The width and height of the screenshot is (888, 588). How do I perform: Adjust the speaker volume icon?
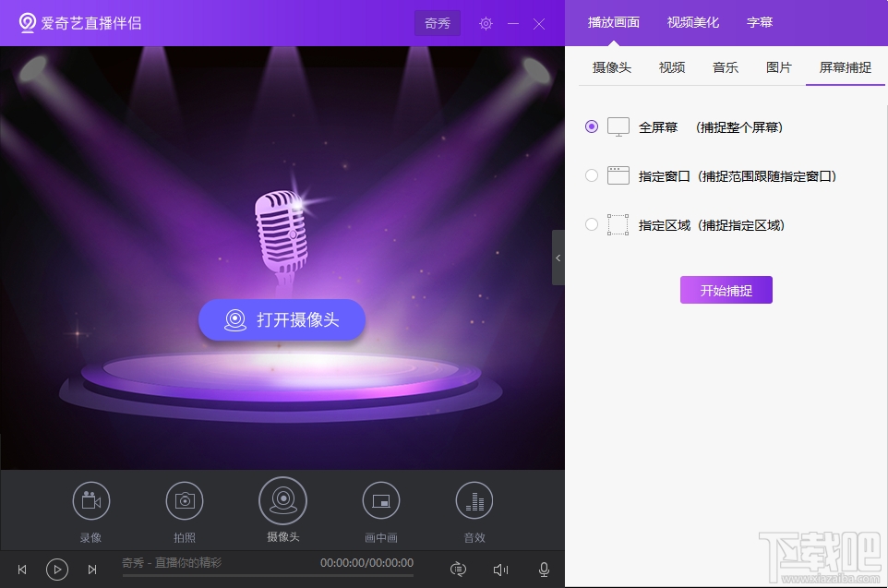tap(500, 569)
